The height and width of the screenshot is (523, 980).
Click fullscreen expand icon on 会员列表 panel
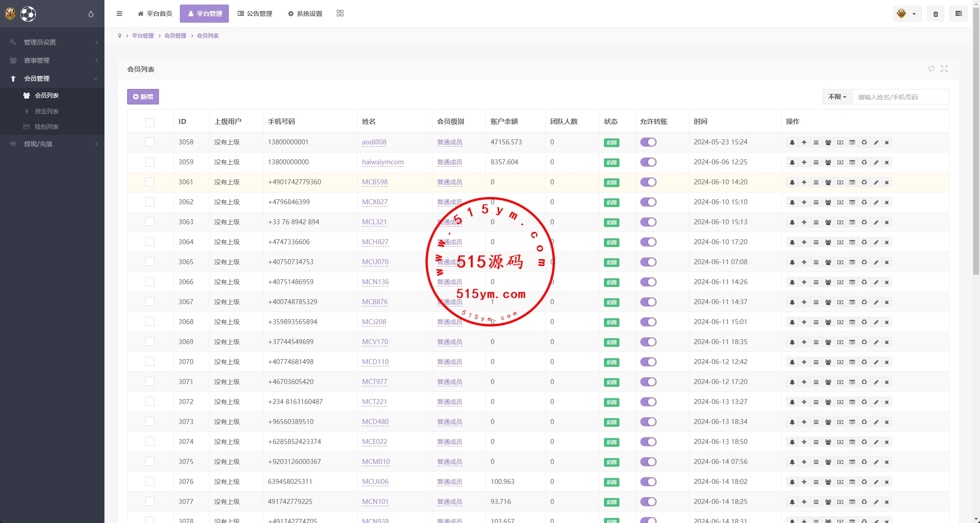point(944,69)
